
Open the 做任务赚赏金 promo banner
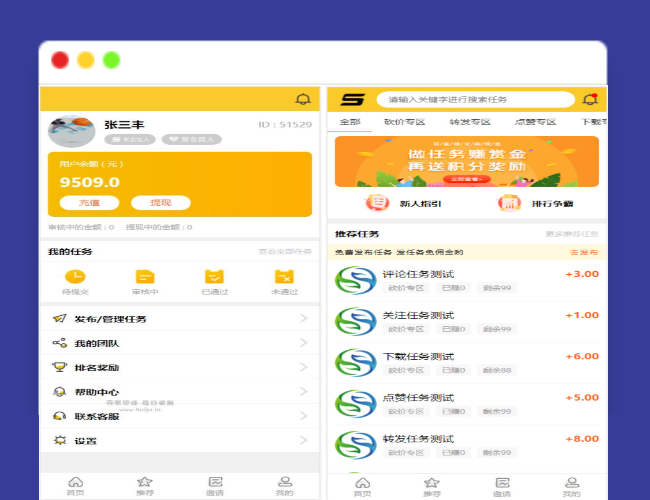coord(467,161)
